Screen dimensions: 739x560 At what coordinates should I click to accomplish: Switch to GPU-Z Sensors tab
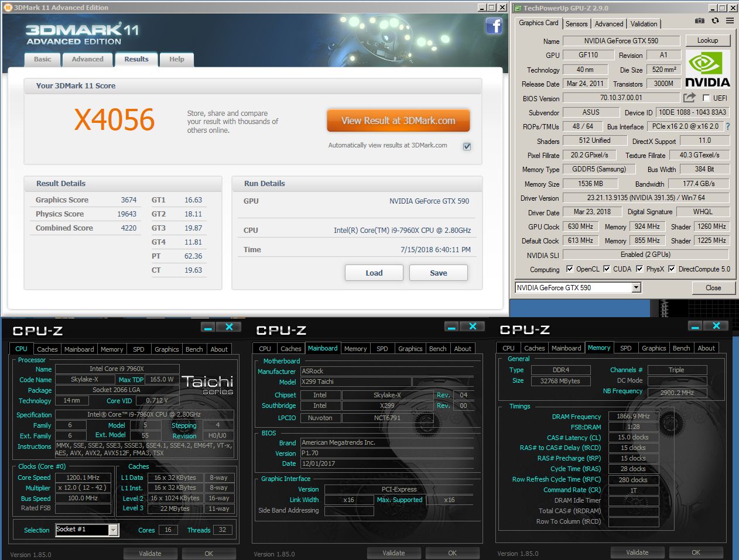click(x=576, y=24)
